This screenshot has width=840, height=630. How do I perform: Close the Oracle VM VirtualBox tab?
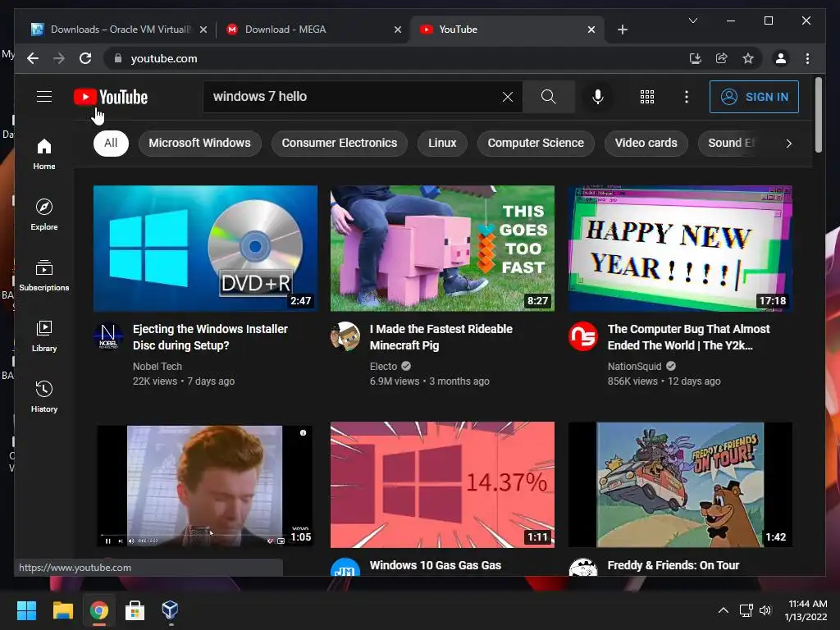coord(203,30)
